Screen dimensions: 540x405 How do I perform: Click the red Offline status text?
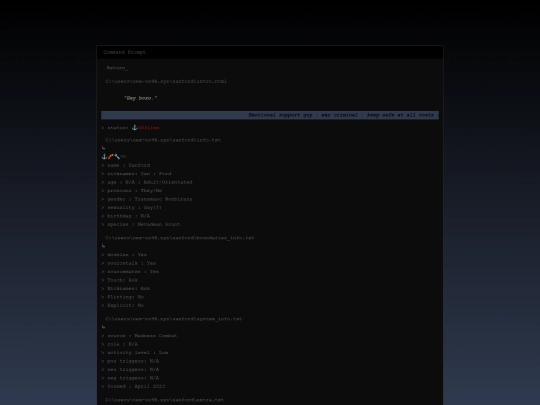[148, 128]
